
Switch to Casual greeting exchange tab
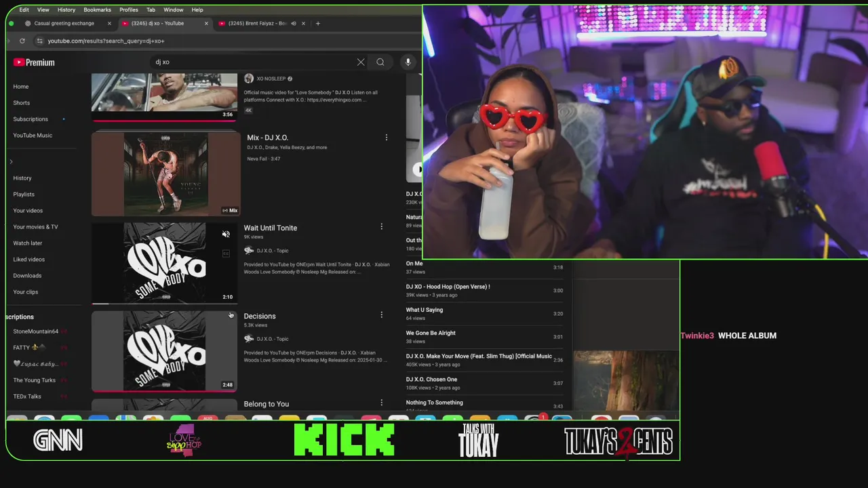coord(64,23)
